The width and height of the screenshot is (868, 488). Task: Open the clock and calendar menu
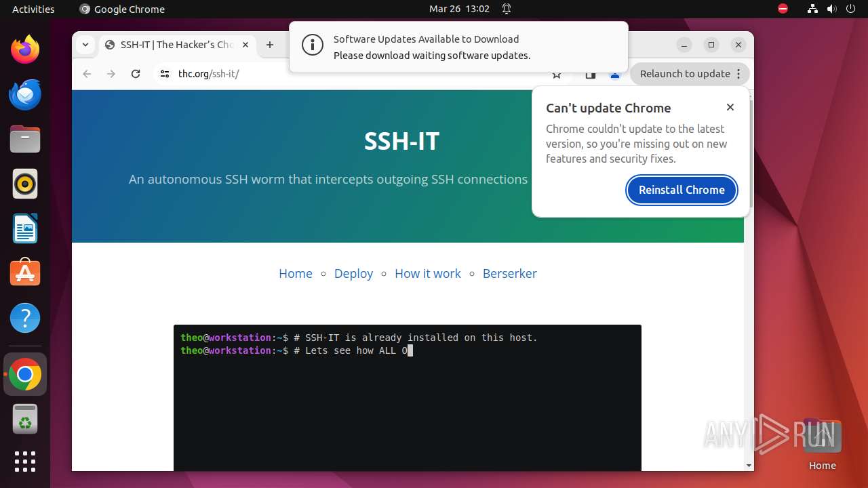[x=459, y=9]
